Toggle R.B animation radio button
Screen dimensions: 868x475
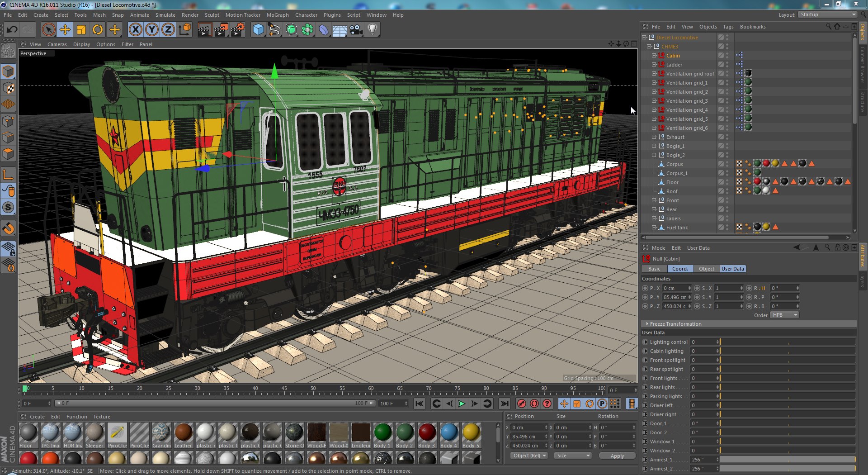tap(749, 306)
